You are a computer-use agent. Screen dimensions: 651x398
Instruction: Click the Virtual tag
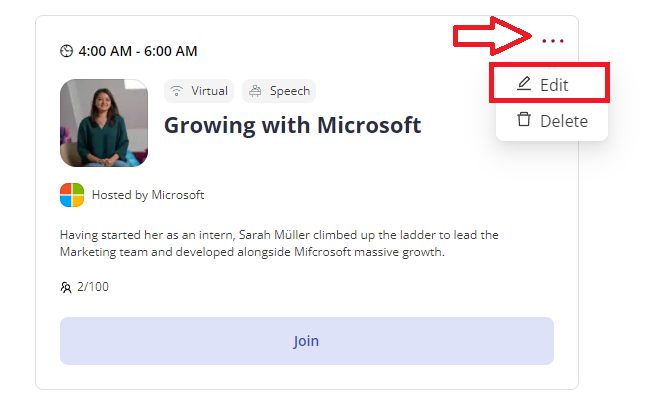coord(199,91)
